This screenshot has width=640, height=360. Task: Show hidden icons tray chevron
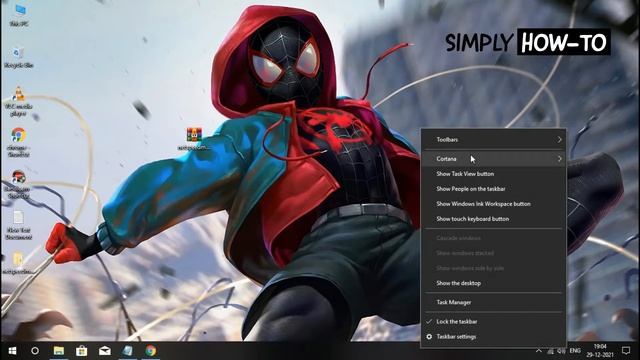point(539,351)
